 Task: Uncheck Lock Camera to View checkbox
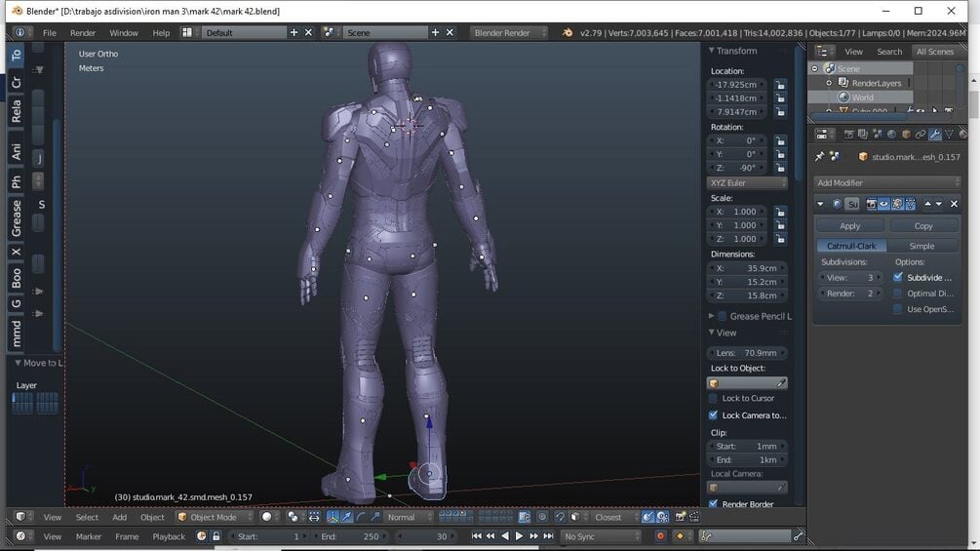(x=713, y=415)
